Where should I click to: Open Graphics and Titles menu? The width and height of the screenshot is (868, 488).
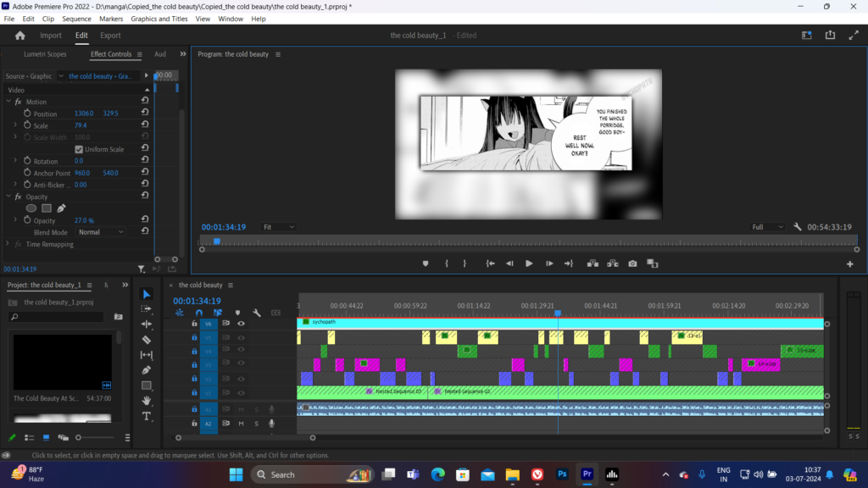pyautogui.click(x=159, y=19)
